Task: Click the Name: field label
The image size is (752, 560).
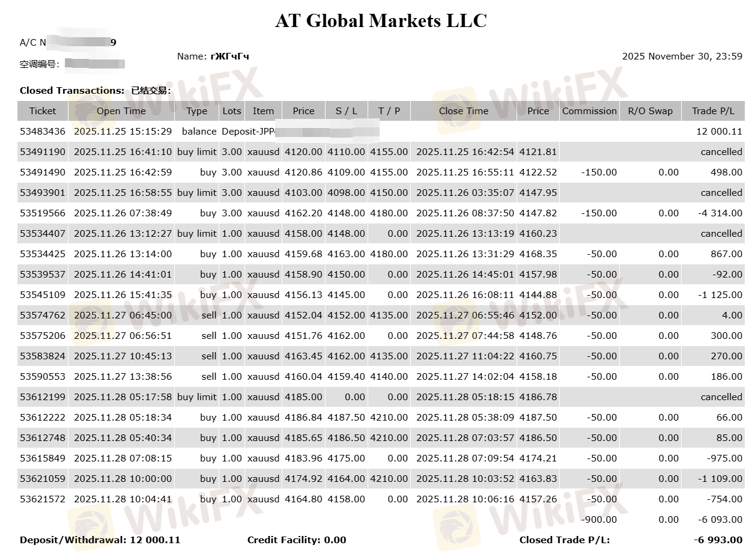Action: pyautogui.click(x=192, y=56)
